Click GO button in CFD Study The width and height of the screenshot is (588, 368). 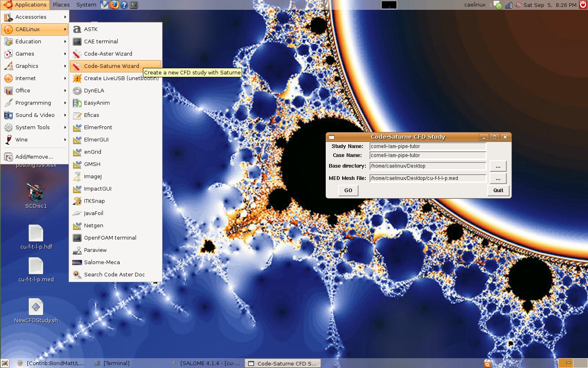[x=348, y=191]
